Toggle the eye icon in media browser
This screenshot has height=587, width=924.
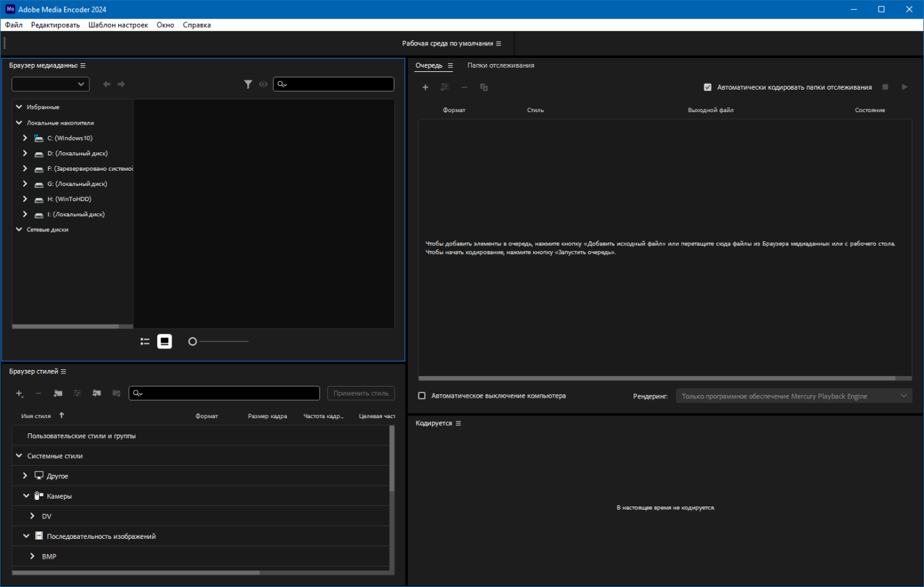coord(263,84)
